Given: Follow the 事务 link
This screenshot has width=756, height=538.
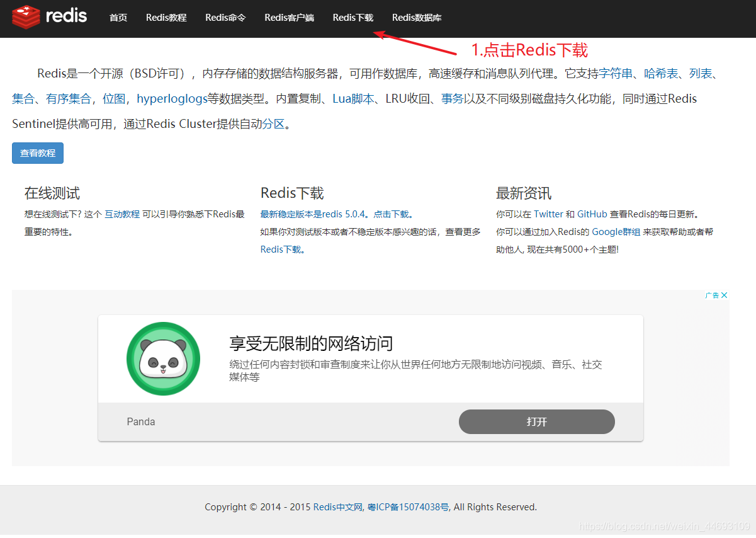Looking at the screenshot, I should pos(452,99).
